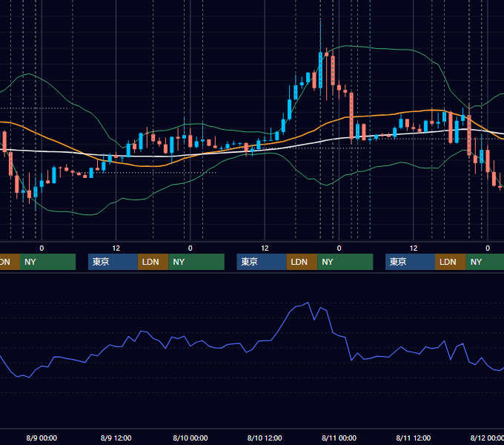Select the 東京 session block spanning 8/9 12:00
Screen dimensions: 504x445
(113, 262)
